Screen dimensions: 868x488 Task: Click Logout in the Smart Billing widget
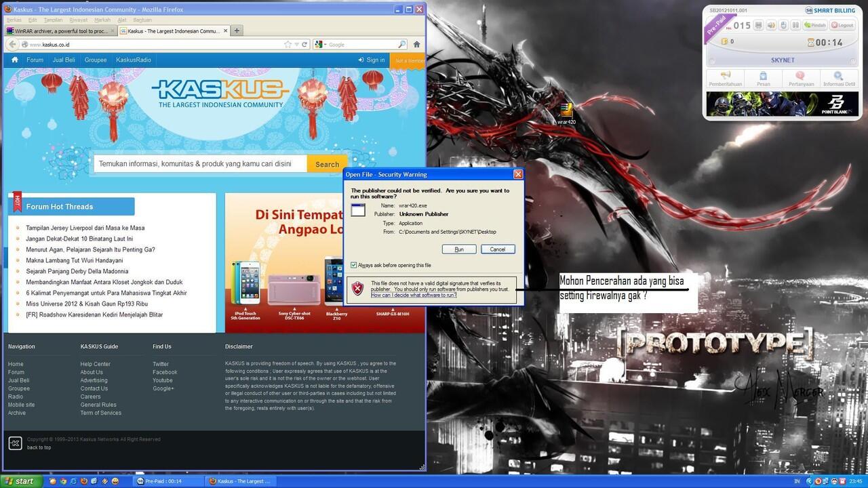tap(843, 25)
